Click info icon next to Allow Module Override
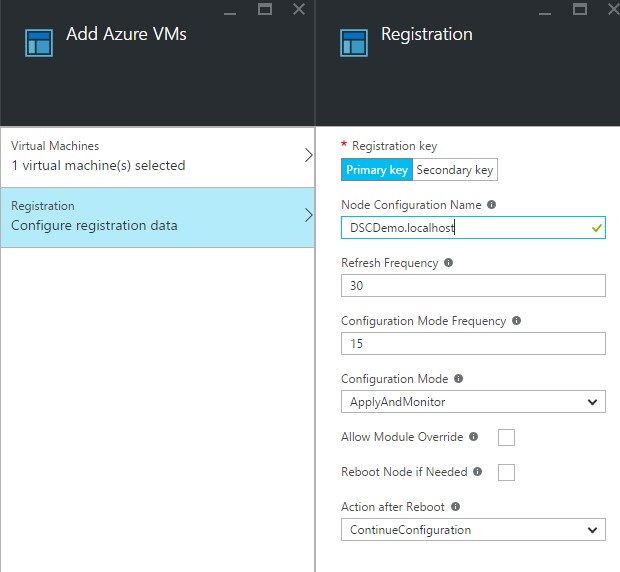 [x=473, y=437]
